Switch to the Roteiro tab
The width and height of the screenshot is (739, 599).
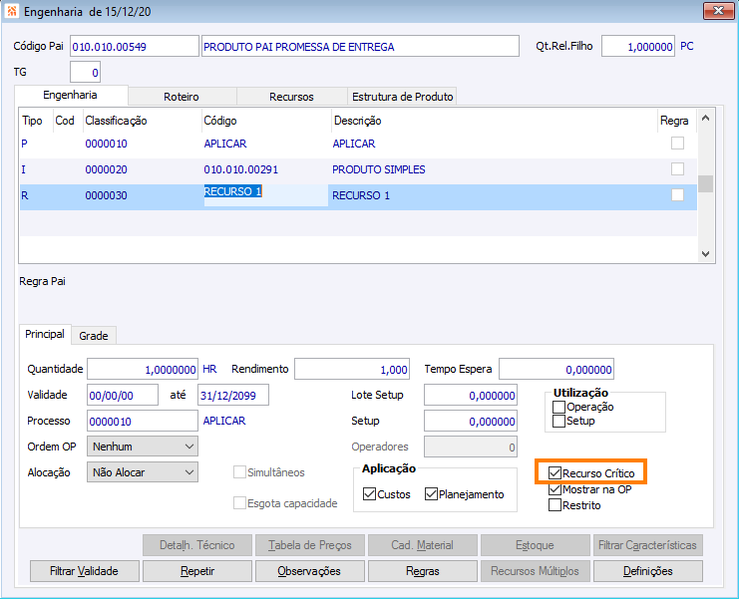(x=181, y=97)
